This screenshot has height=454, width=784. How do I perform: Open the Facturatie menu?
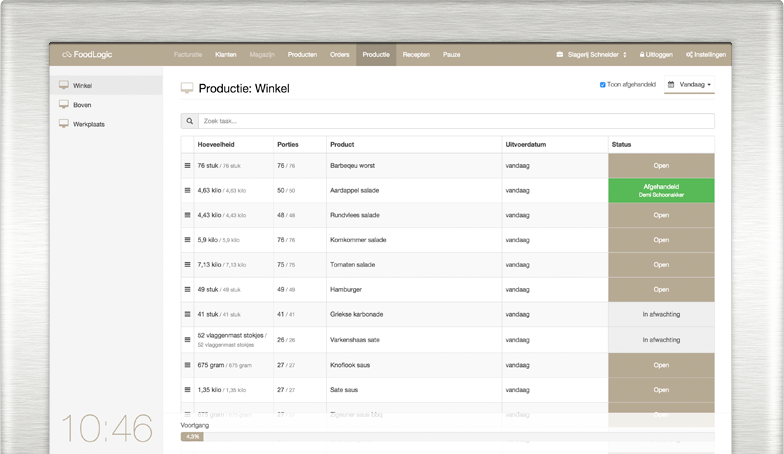tap(188, 54)
